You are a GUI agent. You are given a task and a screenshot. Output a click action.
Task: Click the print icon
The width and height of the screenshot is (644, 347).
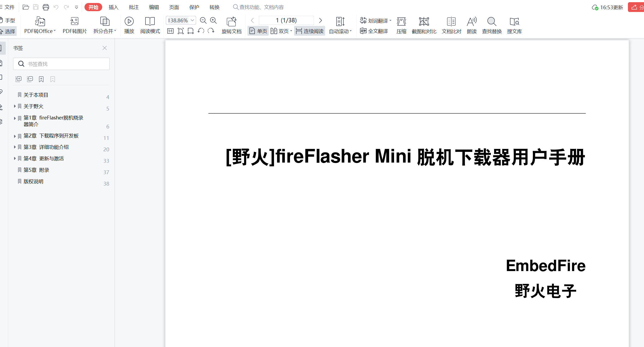click(46, 7)
